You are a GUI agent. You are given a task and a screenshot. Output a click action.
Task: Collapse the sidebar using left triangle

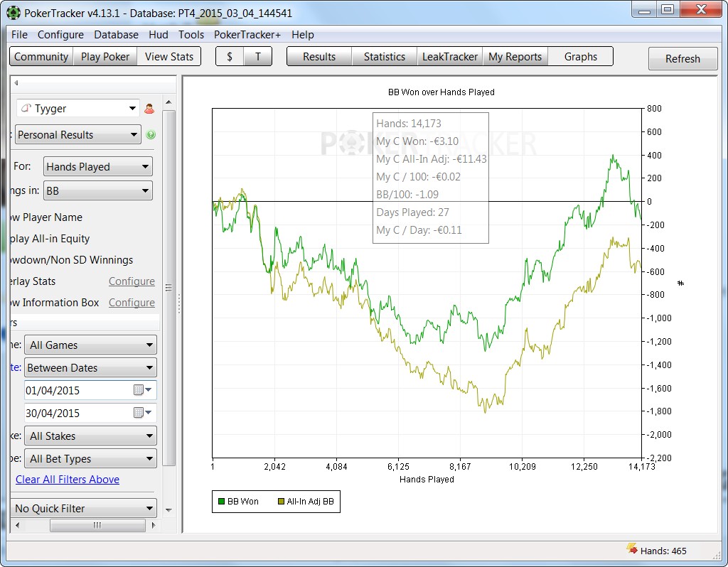tap(16, 83)
